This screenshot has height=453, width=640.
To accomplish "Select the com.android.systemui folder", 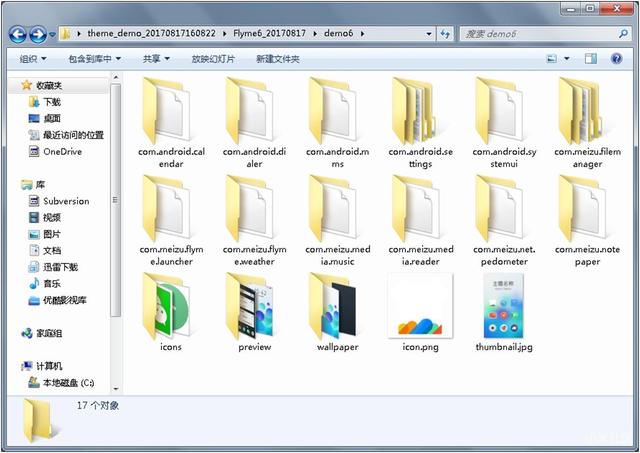I will (x=504, y=122).
